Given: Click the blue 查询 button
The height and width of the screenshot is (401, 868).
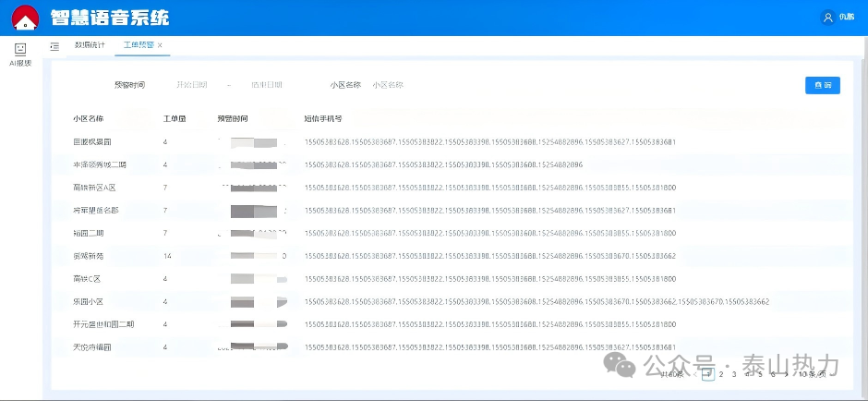Looking at the screenshot, I should 822,85.
